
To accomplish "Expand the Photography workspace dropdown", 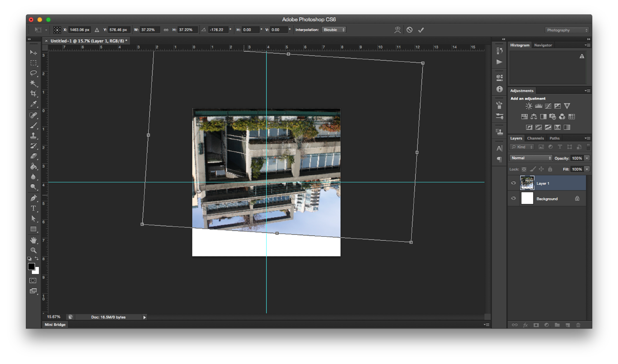I will [x=566, y=30].
